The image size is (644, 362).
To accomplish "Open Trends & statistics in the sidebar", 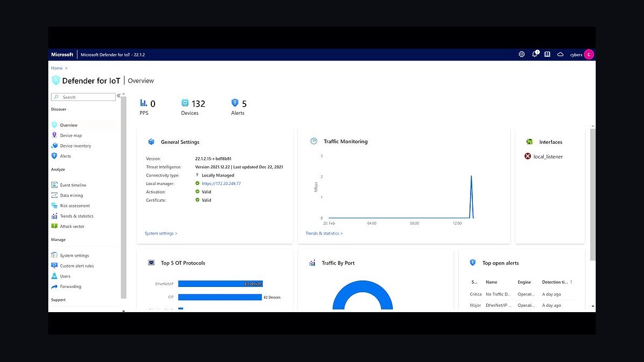I will 72,216.
